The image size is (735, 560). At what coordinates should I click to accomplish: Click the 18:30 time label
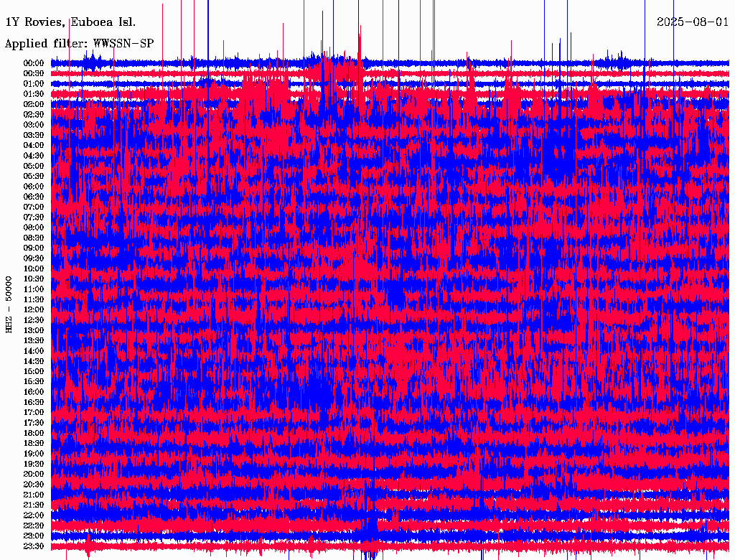34,444
